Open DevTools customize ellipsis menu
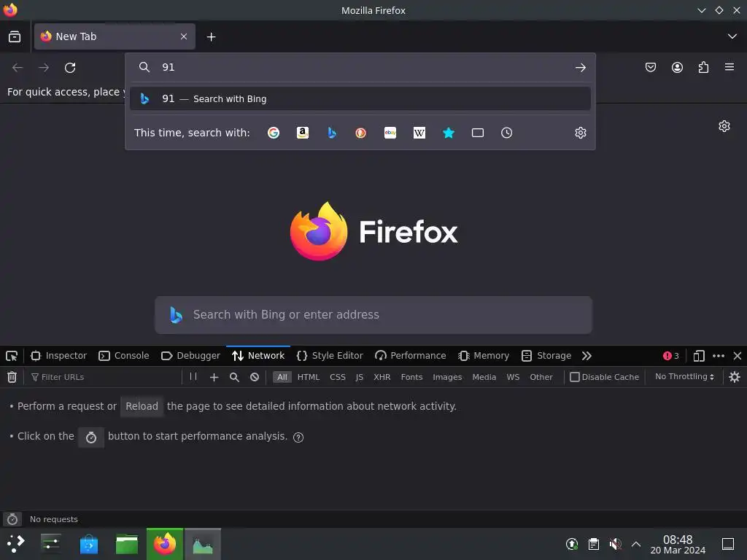747x560 pixels. 719,356
